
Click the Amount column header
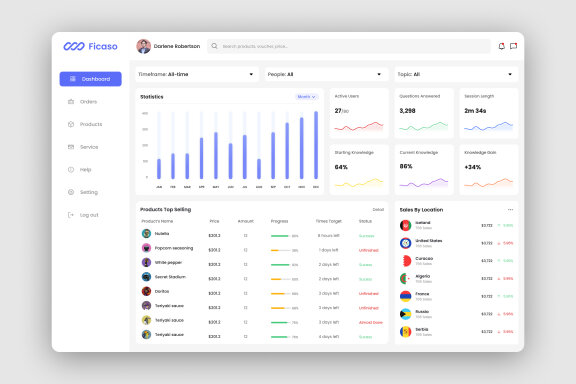click(x=245, y=221)
